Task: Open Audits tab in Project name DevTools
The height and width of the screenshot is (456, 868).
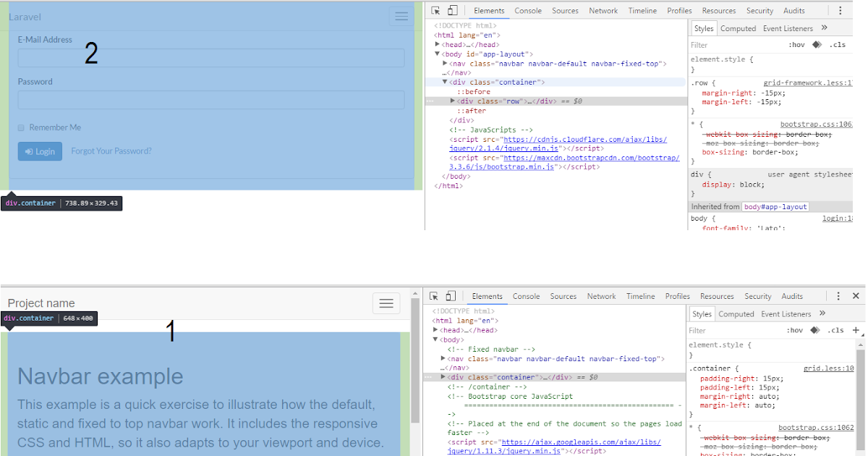Action: point(792,296)
